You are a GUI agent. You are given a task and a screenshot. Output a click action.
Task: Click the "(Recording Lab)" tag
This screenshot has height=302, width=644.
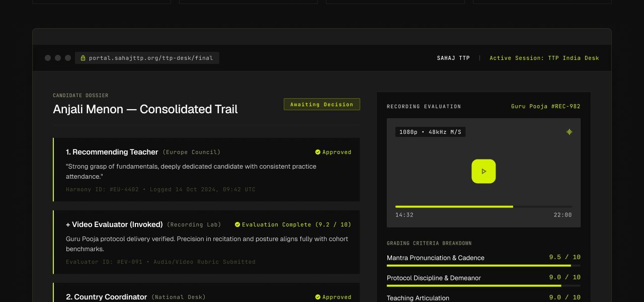(195, 224)
